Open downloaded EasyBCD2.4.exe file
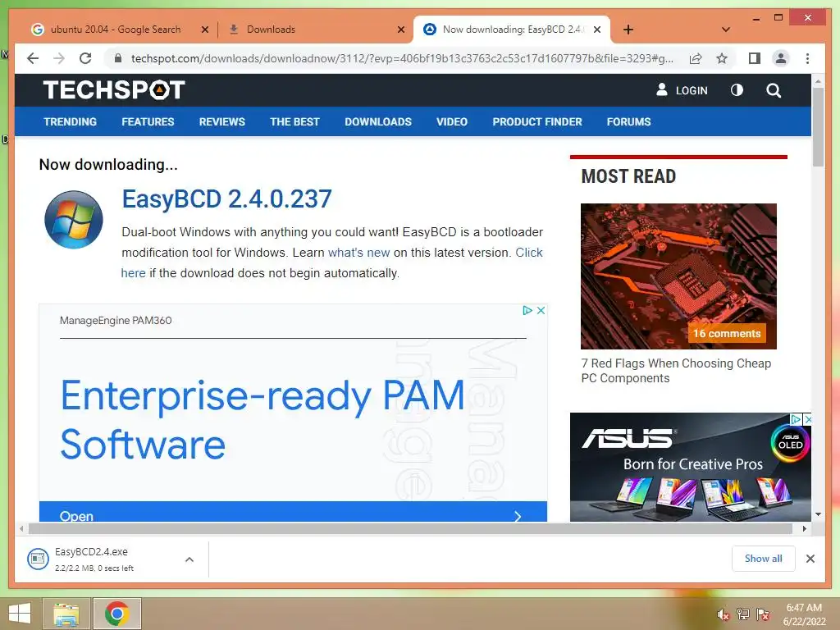 coord(94,559)
